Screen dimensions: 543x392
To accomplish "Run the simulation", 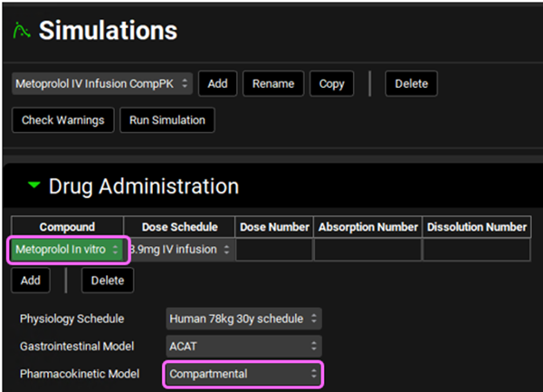I will click(167, 120).
